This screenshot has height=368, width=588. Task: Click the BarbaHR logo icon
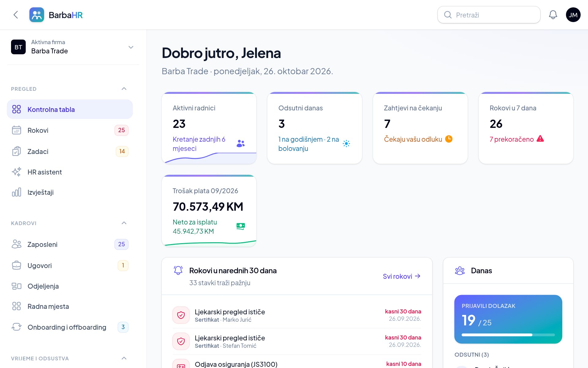37,15
